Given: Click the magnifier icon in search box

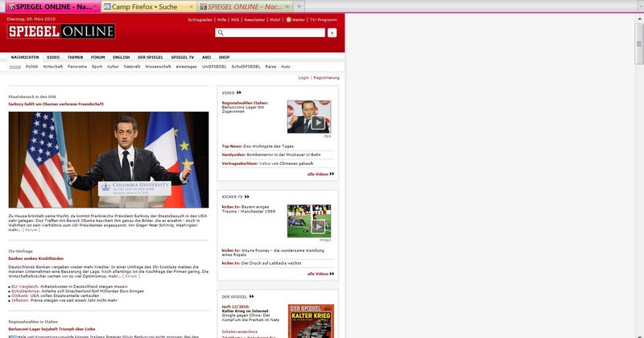Looking at the screenshot, I should tap(220, 33).
